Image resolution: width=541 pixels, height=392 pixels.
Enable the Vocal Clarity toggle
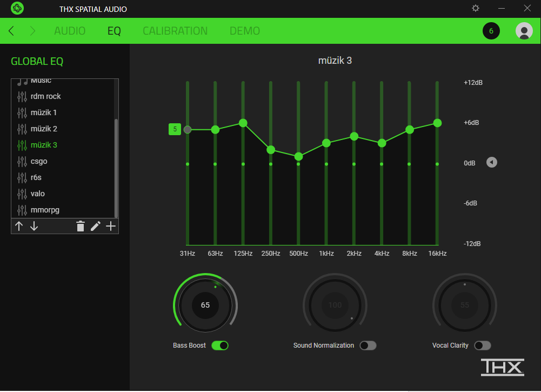tap(482, 346)
